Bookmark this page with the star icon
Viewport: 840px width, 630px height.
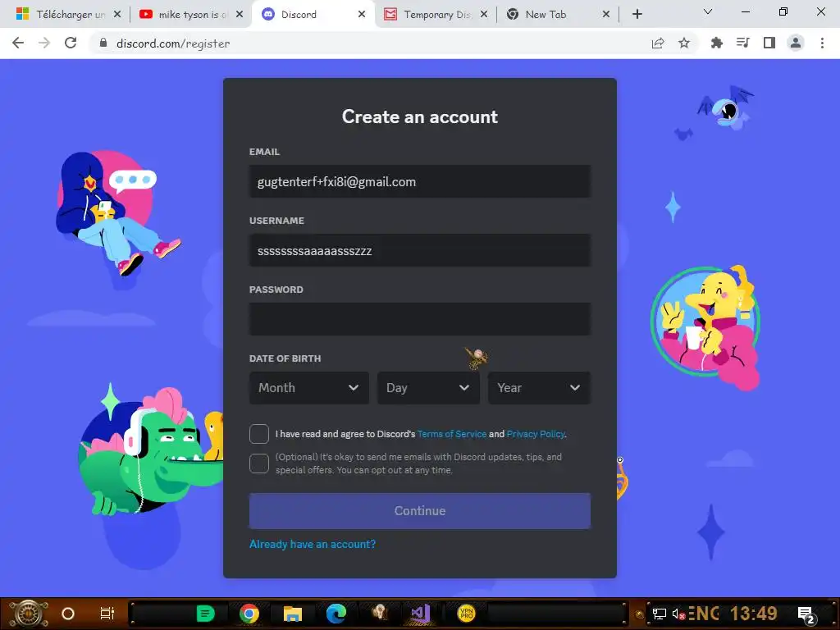point(684,43)
